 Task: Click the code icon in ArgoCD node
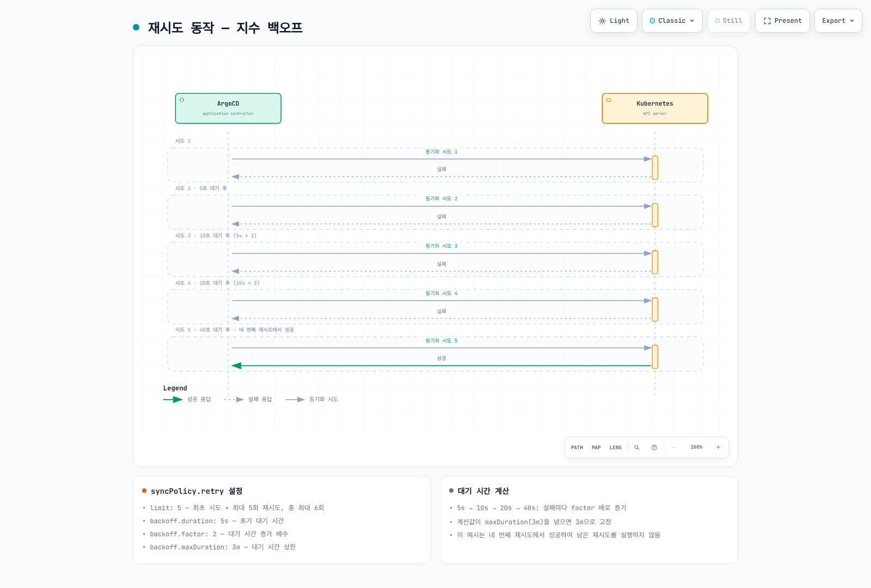click(182, 100)
